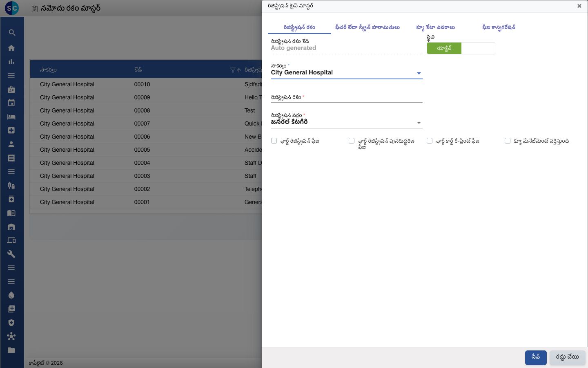
Task: Check the ఛార్జ్ రిజిస్ట్రేషన్ ఫీజు checkbox
Action: point(274,141)
